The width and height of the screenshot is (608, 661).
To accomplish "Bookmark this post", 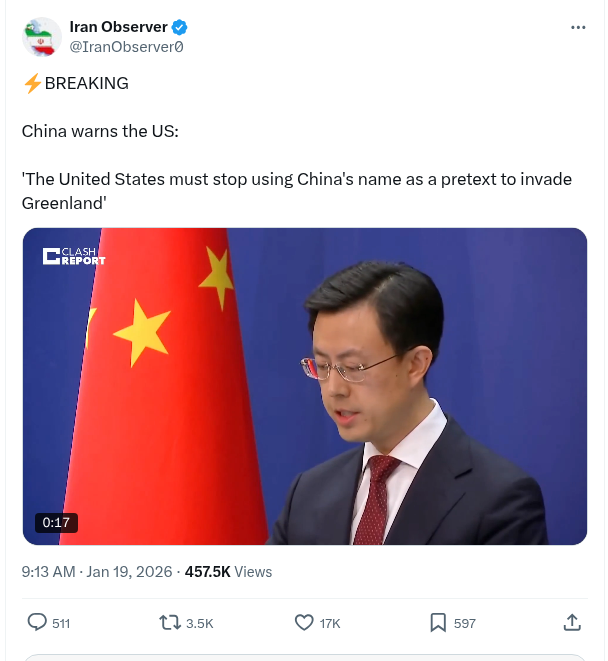I will [x=438, y=623].
